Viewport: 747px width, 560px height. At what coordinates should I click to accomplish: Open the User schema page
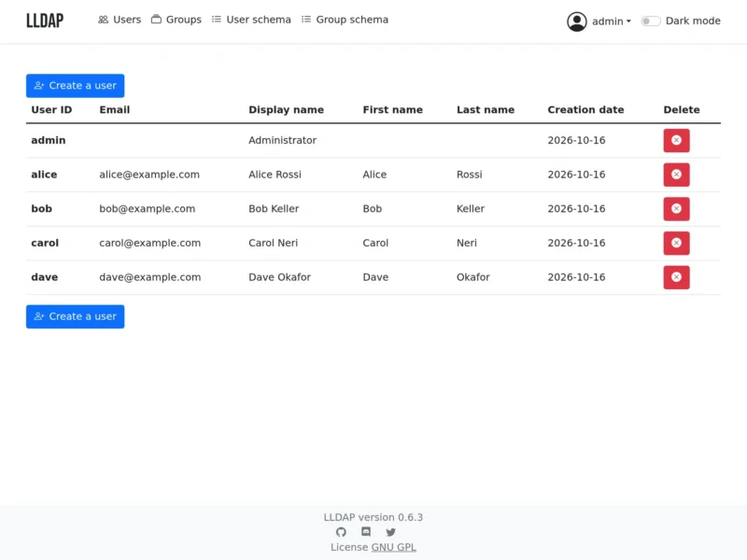pos(251,20)
